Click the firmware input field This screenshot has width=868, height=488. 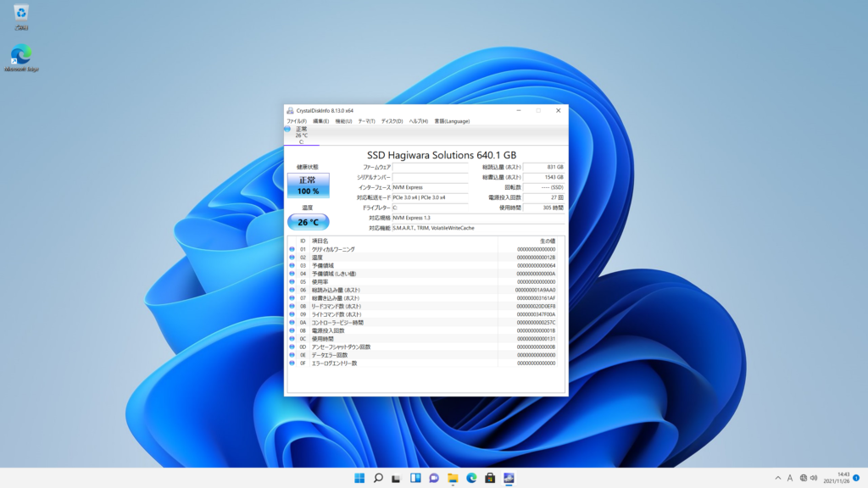[x=430, y=167]
